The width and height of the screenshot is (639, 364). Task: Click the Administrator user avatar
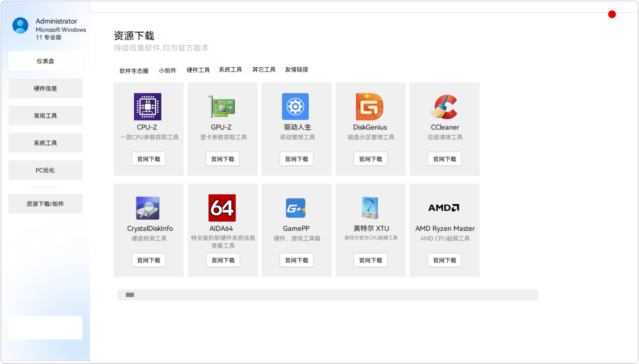coord(20,25)
